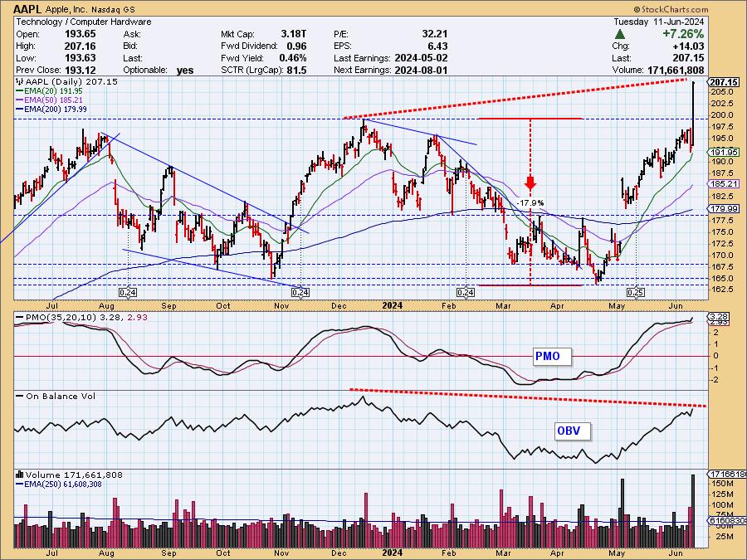Click the P/E value 32.21

434,34
